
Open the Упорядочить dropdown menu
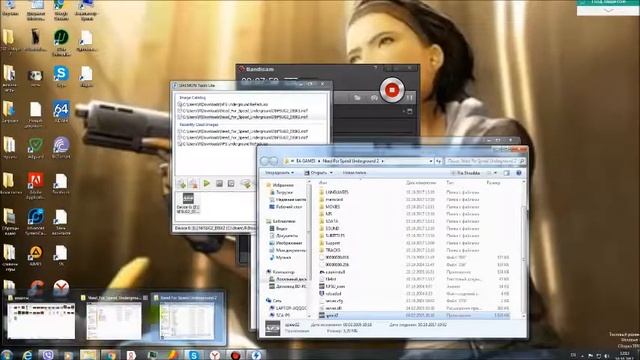(x=280, y=173)
